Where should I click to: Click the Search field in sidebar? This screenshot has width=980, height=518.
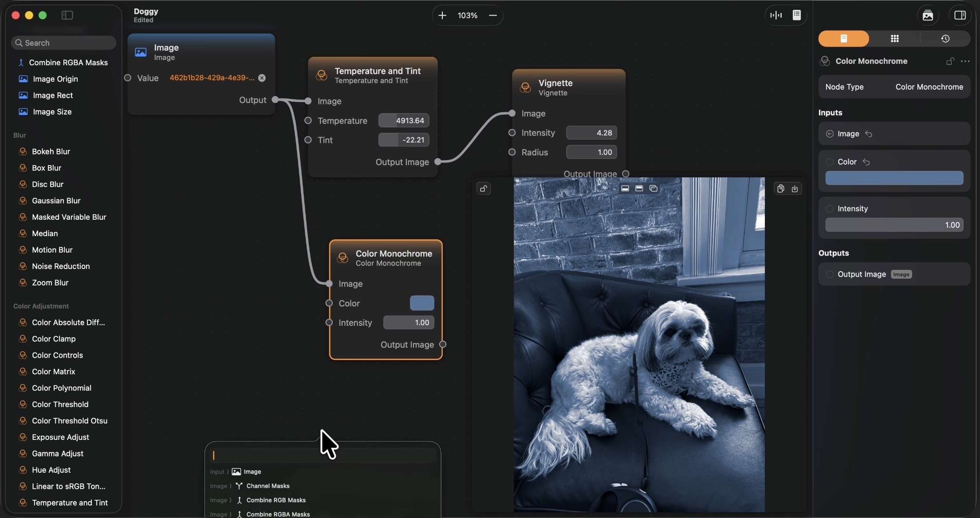point(63,43)
